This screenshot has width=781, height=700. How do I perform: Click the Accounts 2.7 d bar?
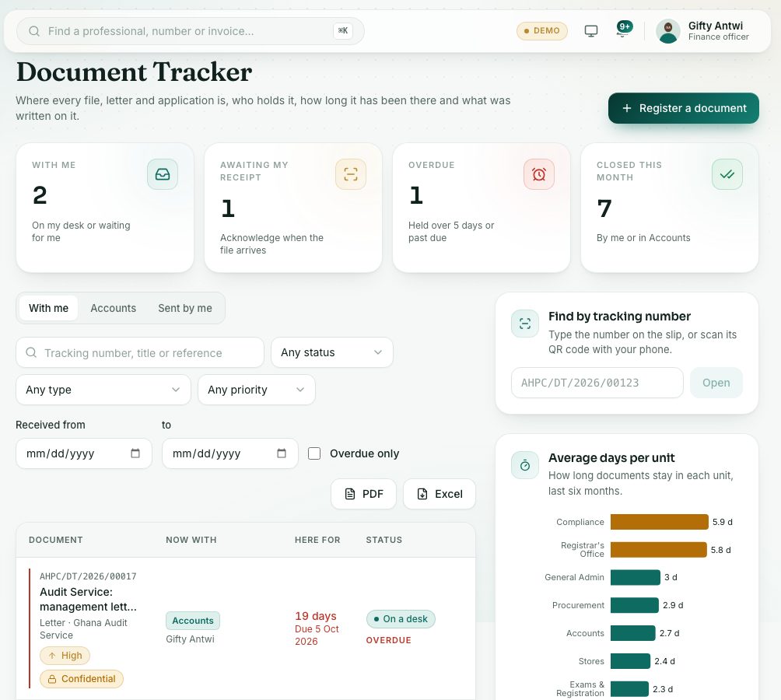pos(632,633)
